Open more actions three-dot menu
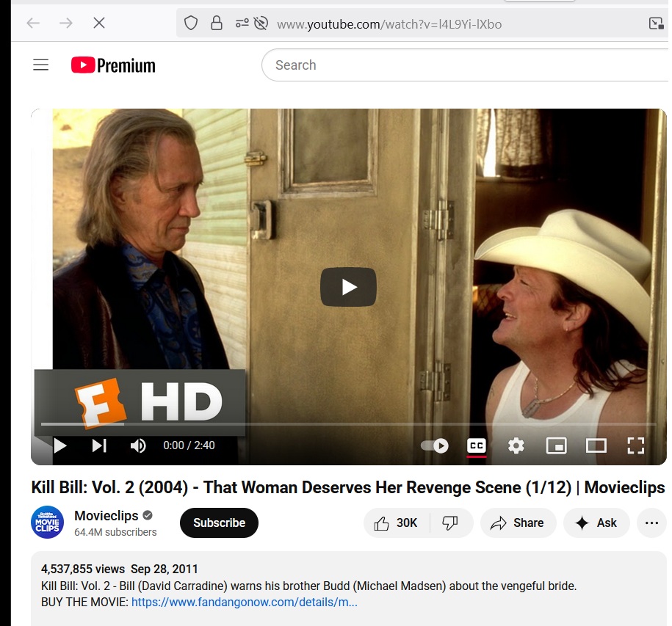 (651, 523)
